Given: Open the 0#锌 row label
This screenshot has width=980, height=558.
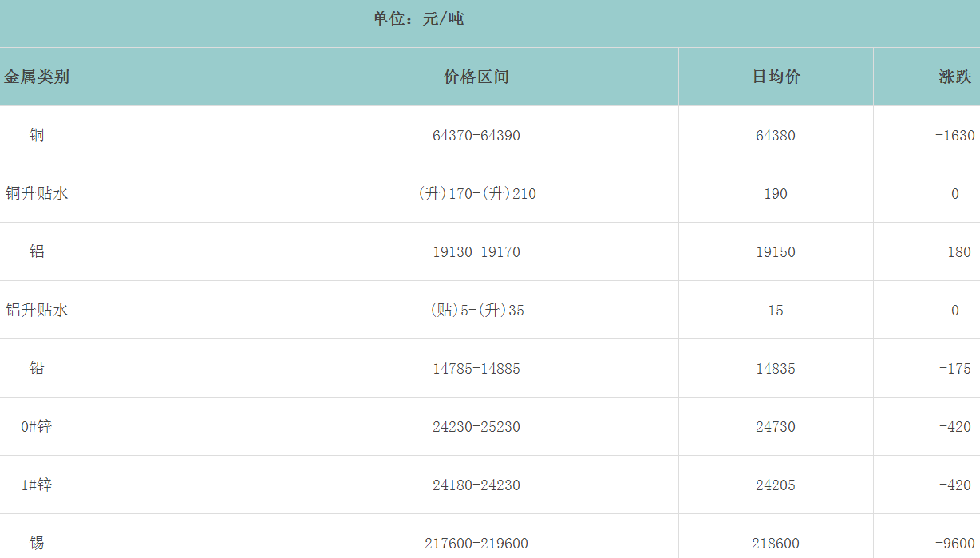Looking at the screenshot, I should tap(37, 427).
